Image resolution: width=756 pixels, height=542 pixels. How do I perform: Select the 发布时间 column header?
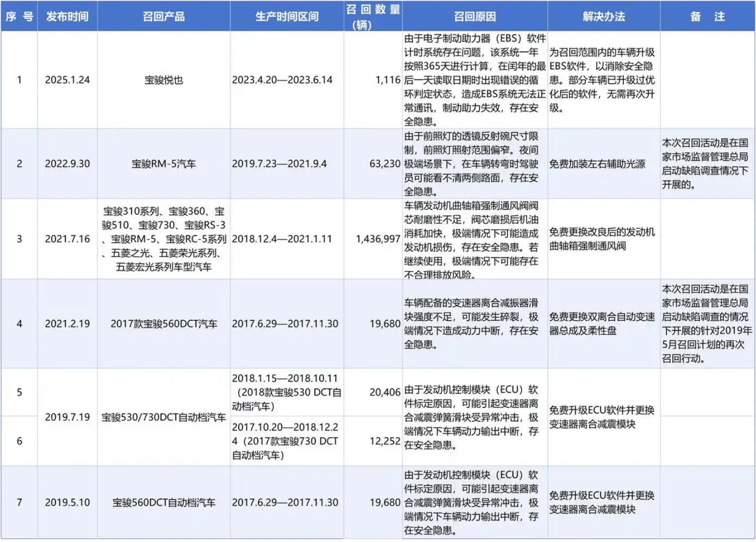pos(67,16)
